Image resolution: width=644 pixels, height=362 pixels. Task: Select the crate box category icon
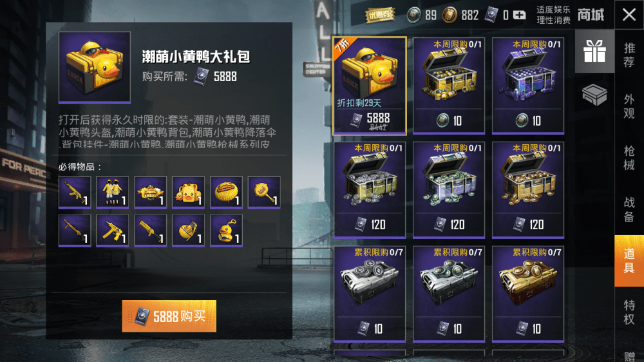tap(594, 95)
